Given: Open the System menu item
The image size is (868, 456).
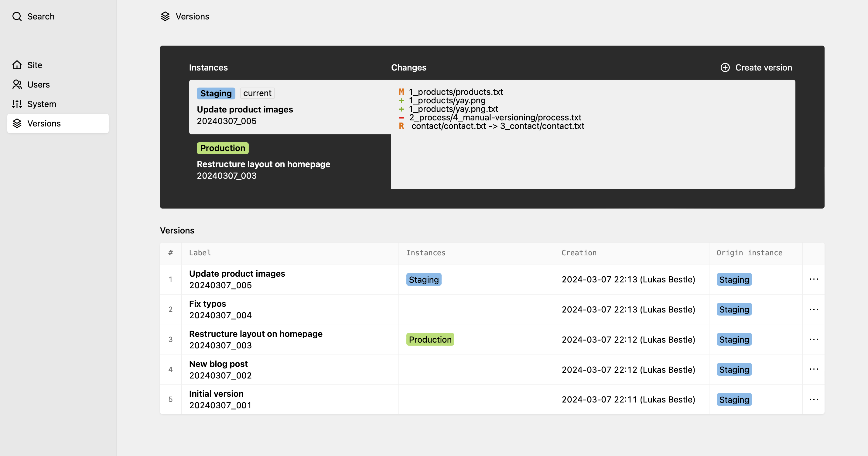Looking at the screenshot, I should (x=42, y=104).
